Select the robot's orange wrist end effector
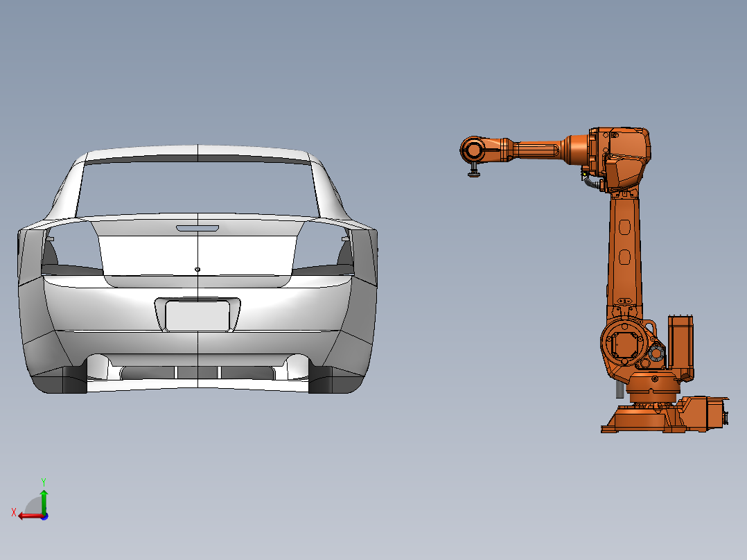This screenshot has height=560, width=747. pos(475,151)
